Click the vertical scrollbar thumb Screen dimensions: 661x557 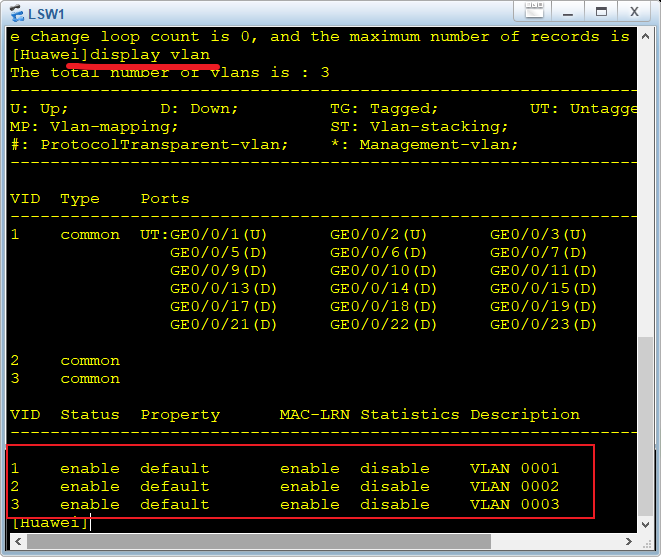coord(645,425)
